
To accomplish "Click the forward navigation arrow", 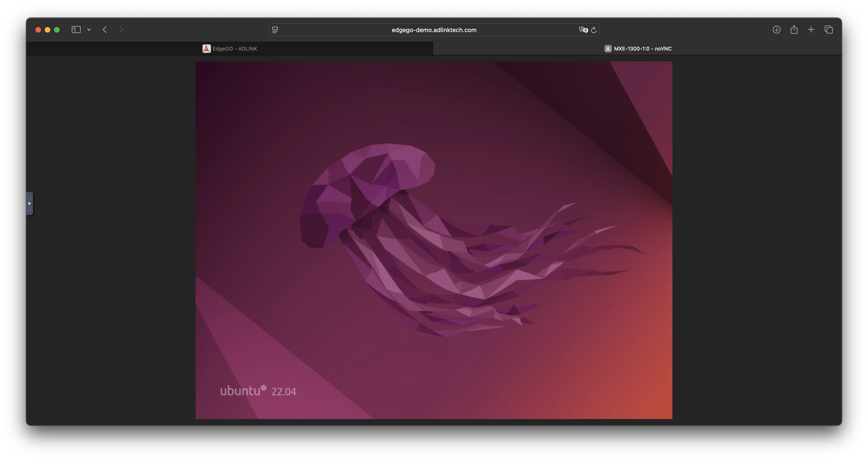I will tap(121, 30).
